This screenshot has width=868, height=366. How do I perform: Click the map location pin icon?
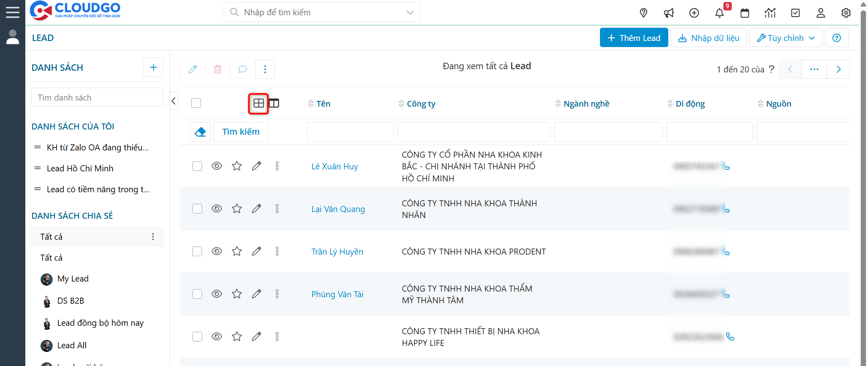(x=643, y=13)
